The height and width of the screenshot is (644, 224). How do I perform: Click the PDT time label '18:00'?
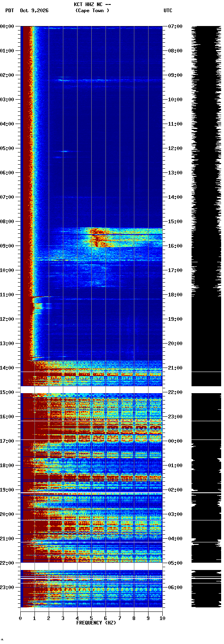pyautogui.click(x=7, y=466)
